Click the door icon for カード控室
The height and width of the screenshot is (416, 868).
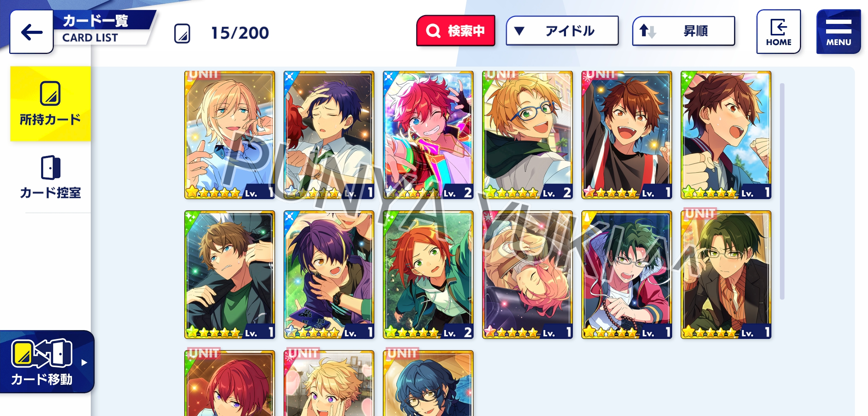coord(50,167)
